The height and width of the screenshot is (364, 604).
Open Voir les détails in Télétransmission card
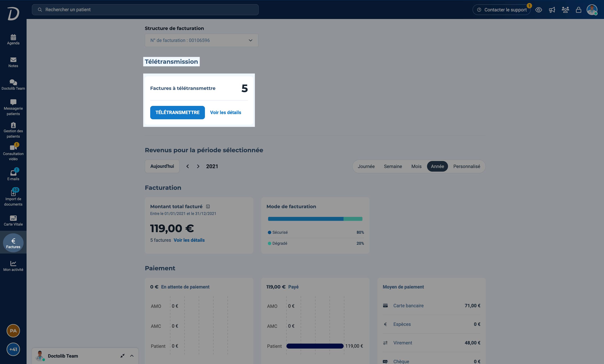pos(226,112)
